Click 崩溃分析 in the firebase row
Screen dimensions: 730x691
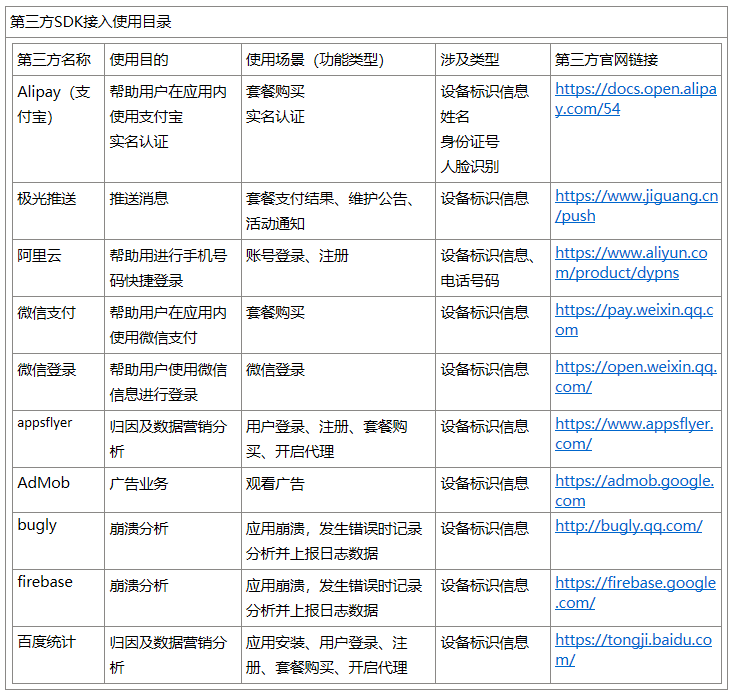pos(139,586)
